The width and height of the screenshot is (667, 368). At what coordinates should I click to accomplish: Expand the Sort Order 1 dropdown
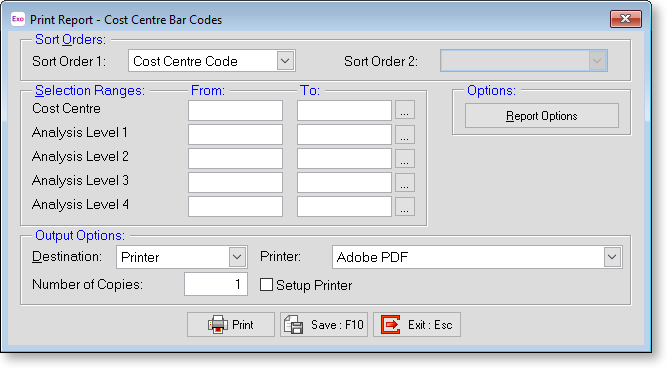(285, 61)
